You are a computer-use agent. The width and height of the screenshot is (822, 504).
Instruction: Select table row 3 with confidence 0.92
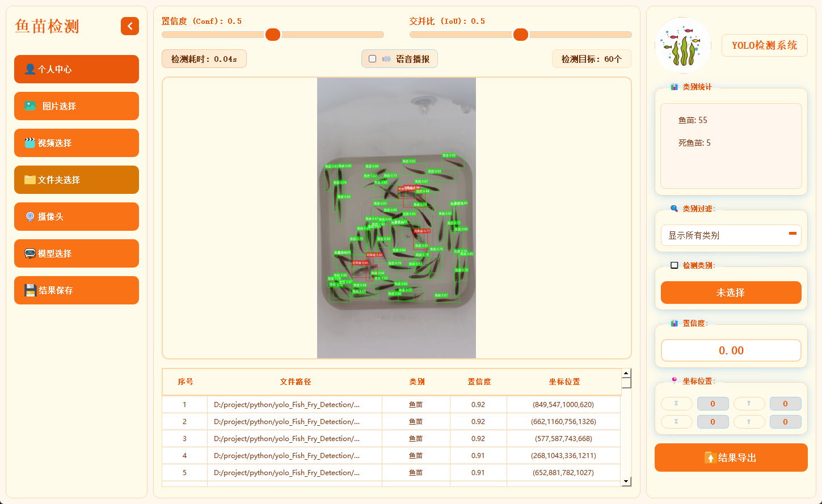(x=391, y=439)
